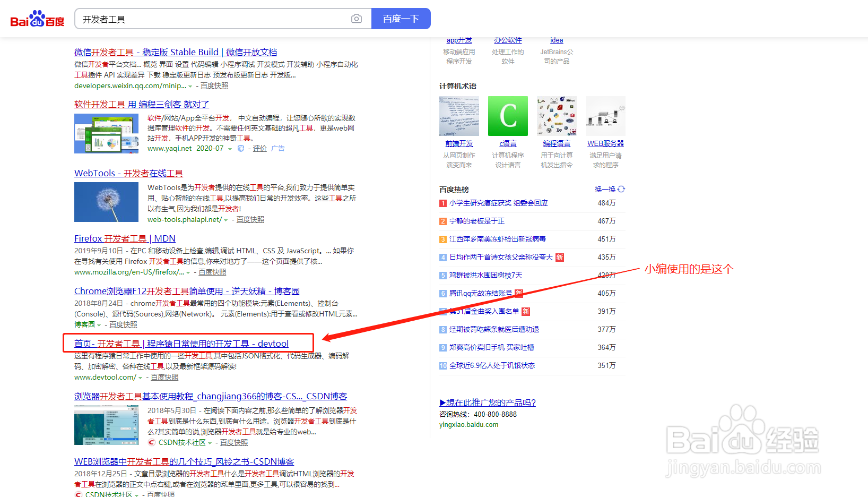Open hot item 全球近6.9亿人处于饥饿状态
868x497 pixels.
[492, 365]
